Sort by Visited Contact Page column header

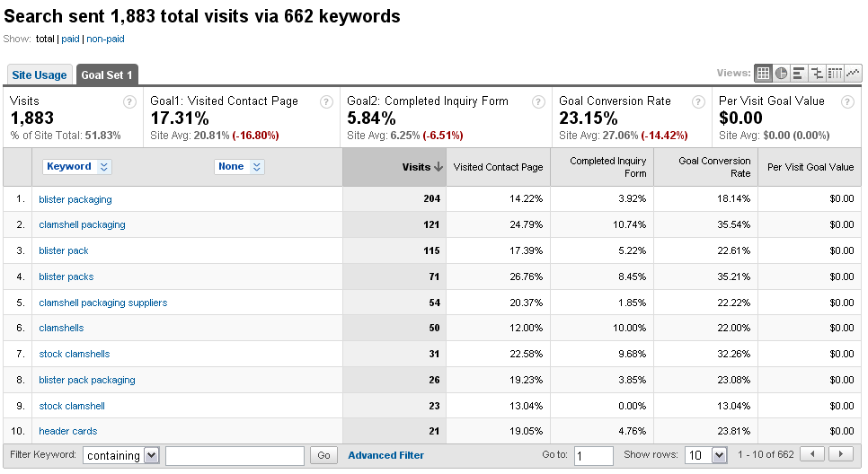click(498, 167)
